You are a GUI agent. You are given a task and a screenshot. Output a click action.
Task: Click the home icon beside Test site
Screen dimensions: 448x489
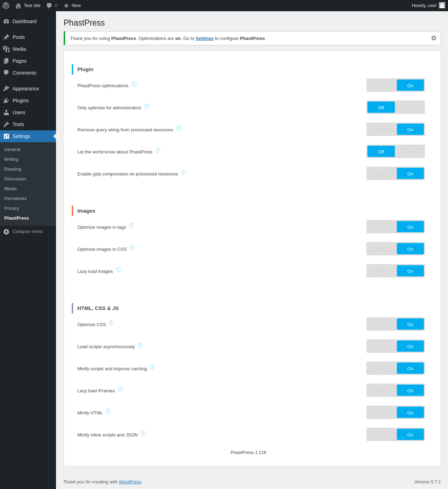(x=18, y=6)
